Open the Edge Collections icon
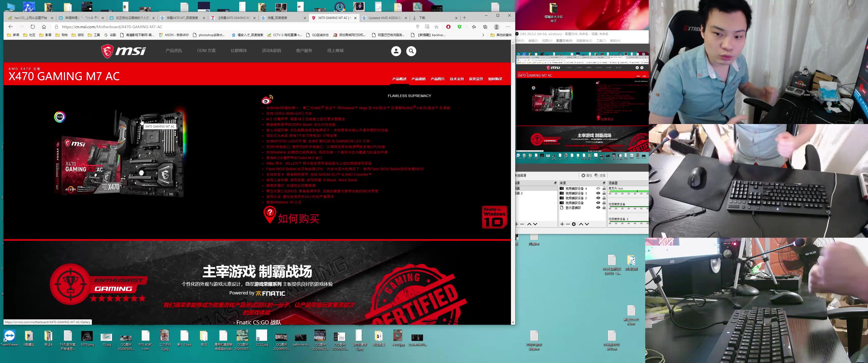The width and height of the screenshot is (868, 363). [485, 27]
